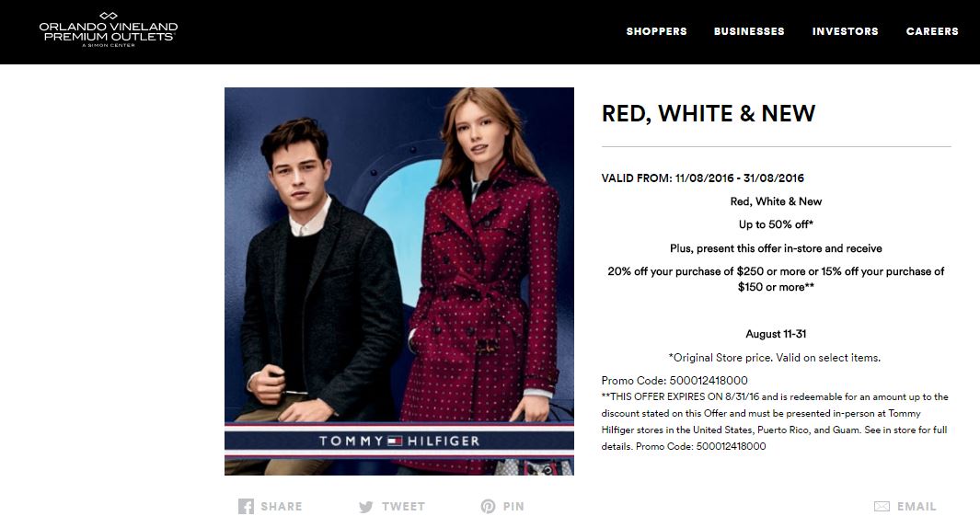Click the TWEET text link
This screenshot has width=980, height=516.
tap(403, 507)
